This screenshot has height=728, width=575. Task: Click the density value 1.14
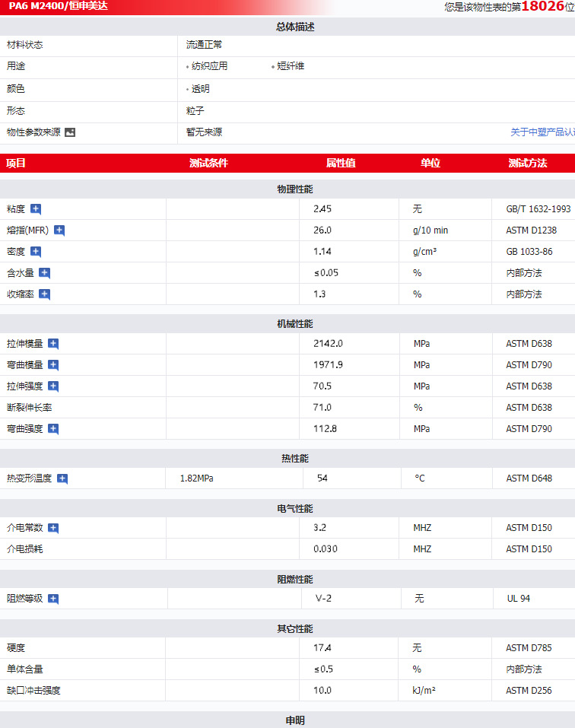coord(322,252)
